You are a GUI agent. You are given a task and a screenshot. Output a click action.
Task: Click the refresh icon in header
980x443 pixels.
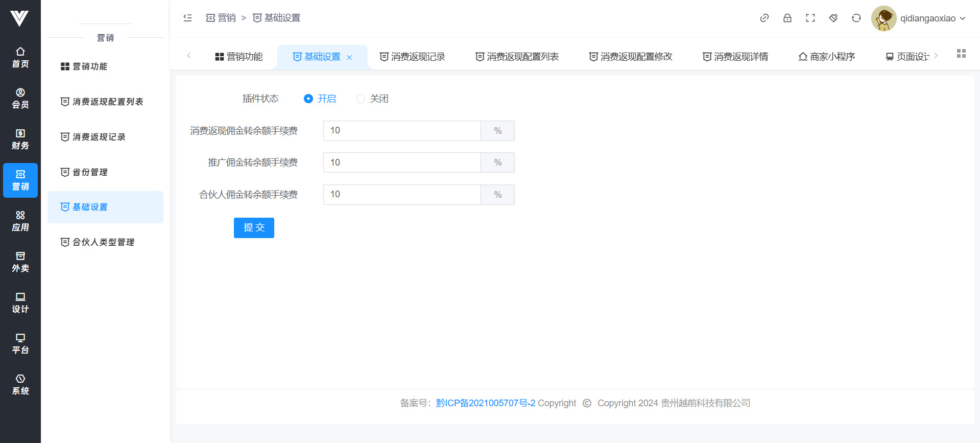856,18
